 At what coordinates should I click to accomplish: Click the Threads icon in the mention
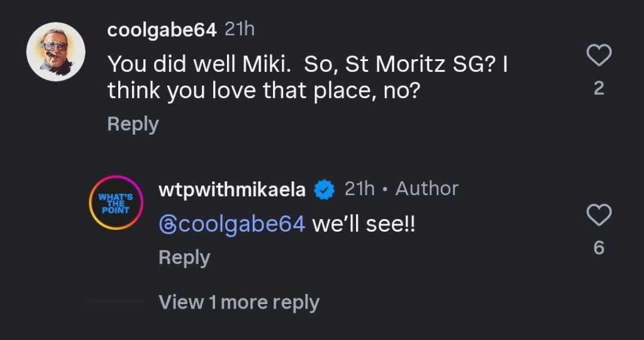(x=168, y=225)
